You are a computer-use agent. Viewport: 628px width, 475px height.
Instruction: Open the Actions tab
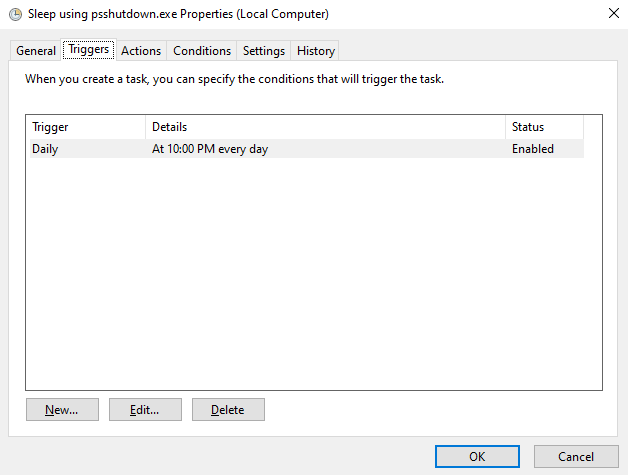[x=141, y=51]
